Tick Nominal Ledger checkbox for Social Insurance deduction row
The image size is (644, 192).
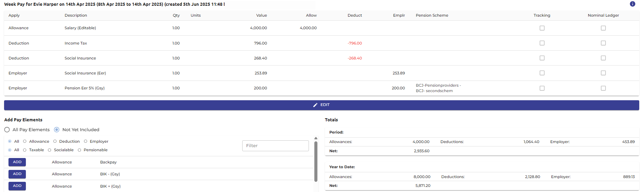[603, 58]
